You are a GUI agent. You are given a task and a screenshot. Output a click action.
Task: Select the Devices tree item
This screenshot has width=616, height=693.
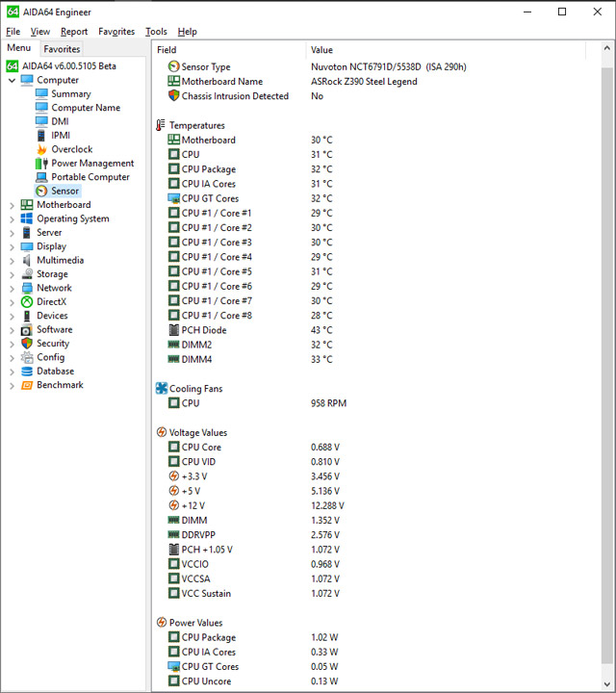pyautogui.click(x=52, y=316)
